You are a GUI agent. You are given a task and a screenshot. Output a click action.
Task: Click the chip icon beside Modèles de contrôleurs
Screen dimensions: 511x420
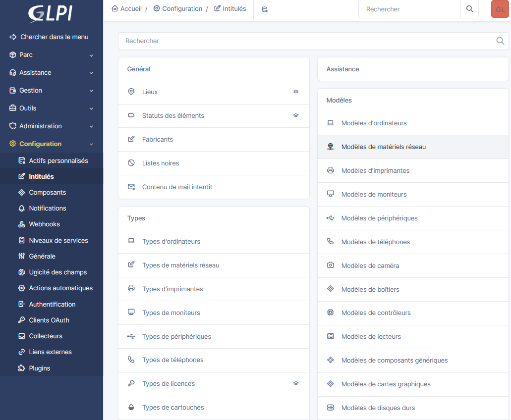(331, 312)
